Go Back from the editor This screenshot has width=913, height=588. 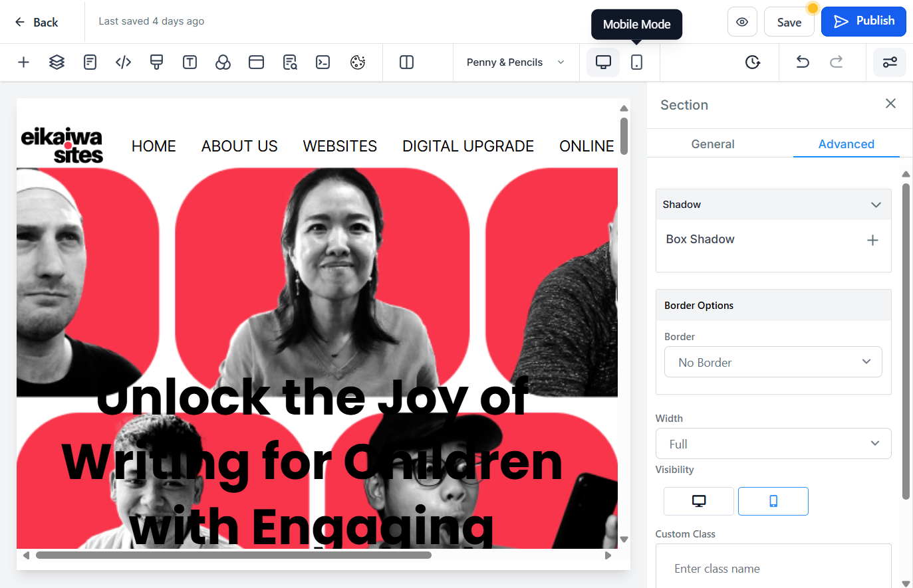click(x=37, y=22)
